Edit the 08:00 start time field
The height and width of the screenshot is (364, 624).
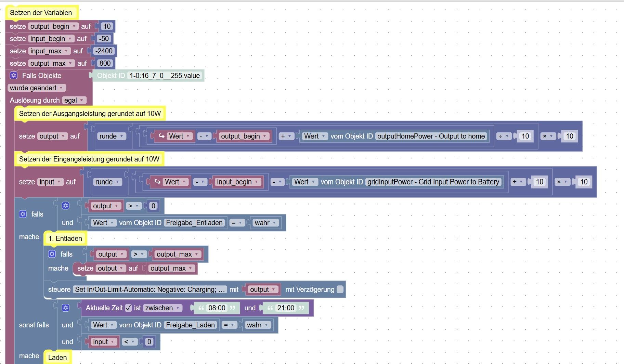click(217, 308)
